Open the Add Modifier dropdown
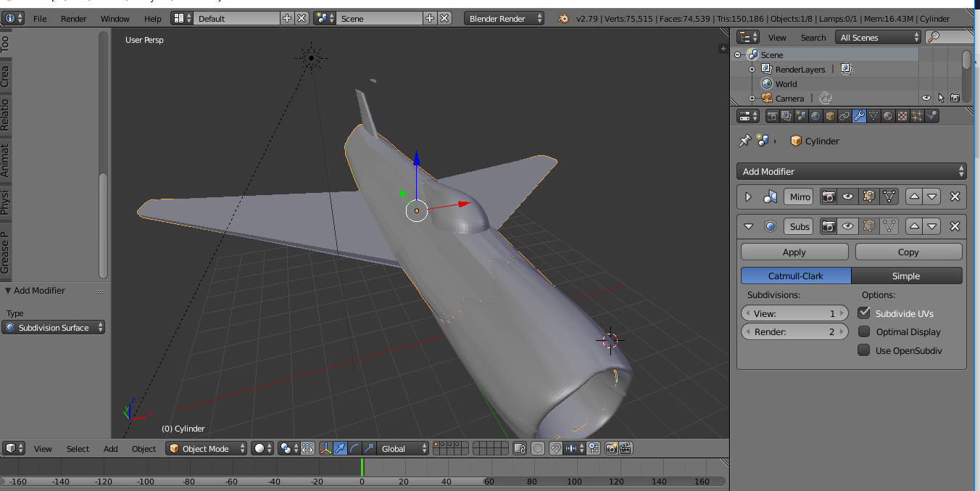Viewport: 980px width, 491px height. [x=852, y=171]
